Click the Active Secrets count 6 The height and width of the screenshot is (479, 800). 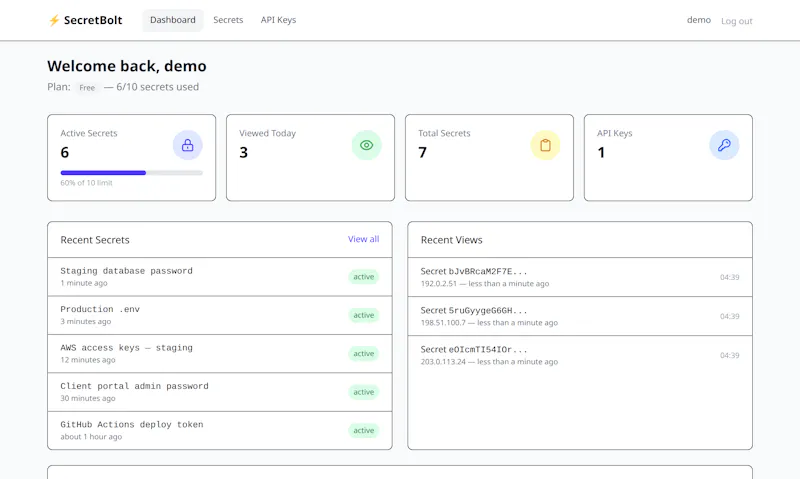coord(65,153)
